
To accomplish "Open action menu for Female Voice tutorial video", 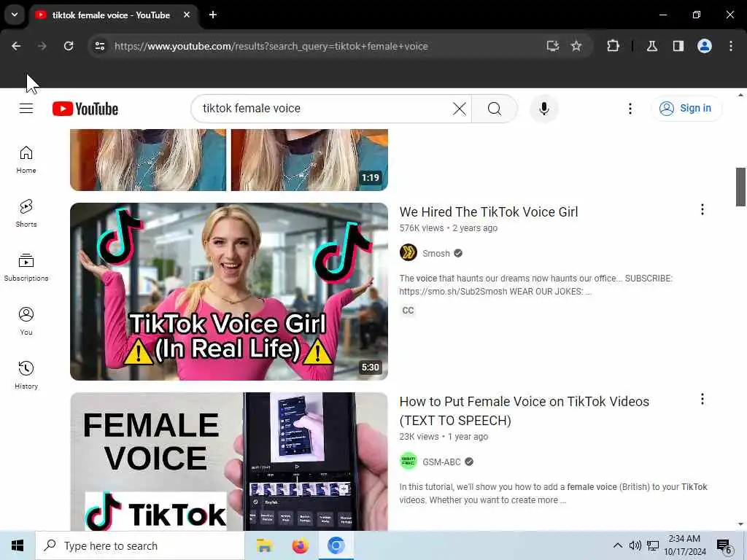I will click(703, 399).
